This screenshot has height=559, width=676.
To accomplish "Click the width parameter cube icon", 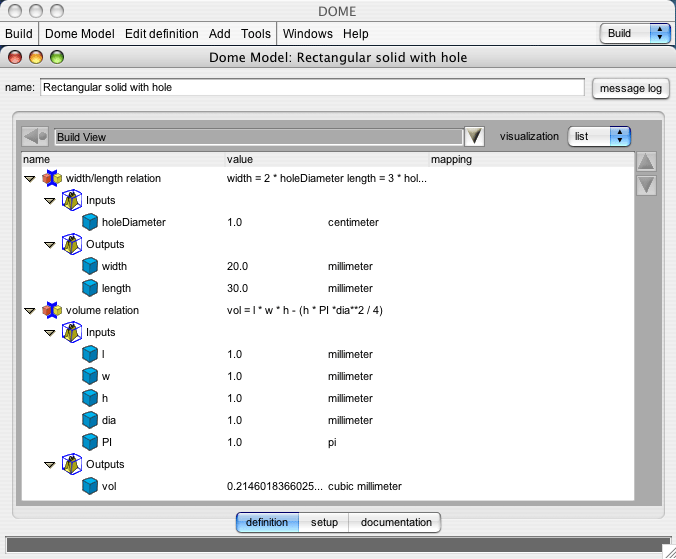I will pos(90,266).
